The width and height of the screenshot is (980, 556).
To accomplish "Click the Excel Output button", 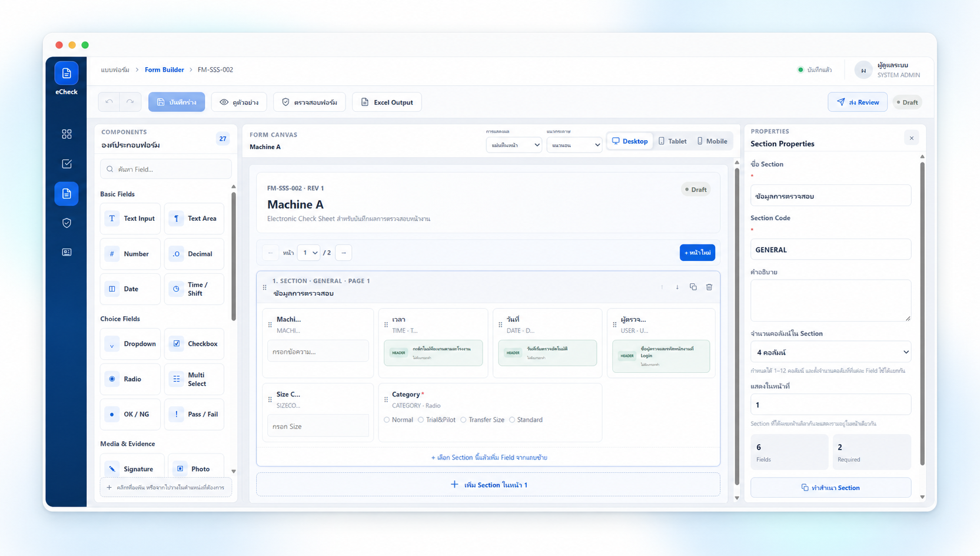I will click(x=387, y=102).
